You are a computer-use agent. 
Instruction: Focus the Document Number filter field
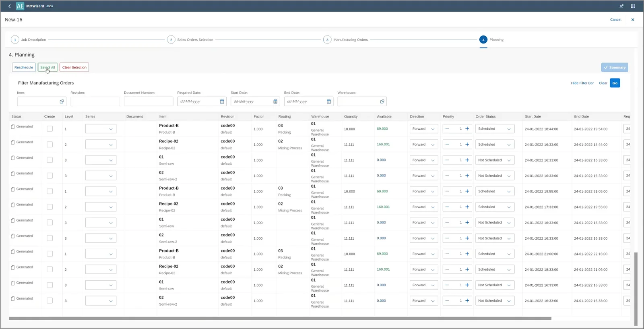(x=149, y=101)
